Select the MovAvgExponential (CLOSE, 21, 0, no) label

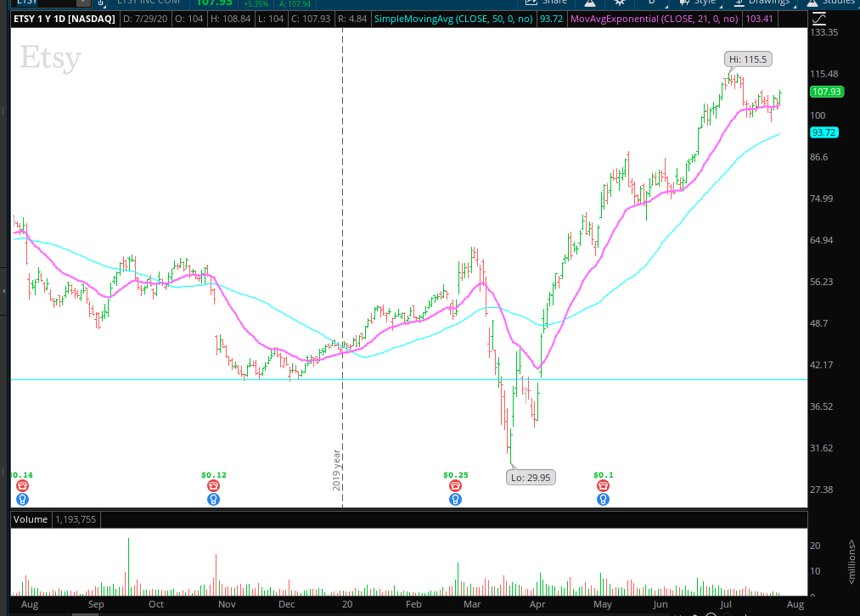655,20
